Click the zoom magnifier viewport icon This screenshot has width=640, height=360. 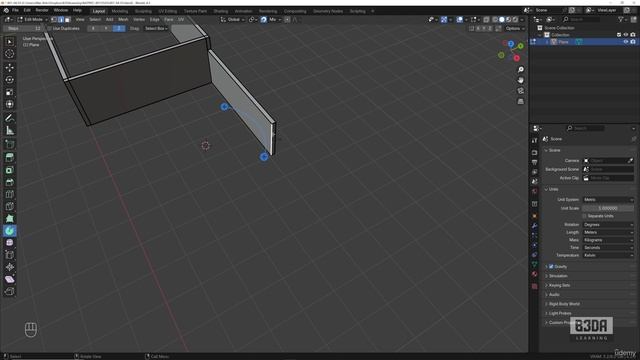coord(520,69)
